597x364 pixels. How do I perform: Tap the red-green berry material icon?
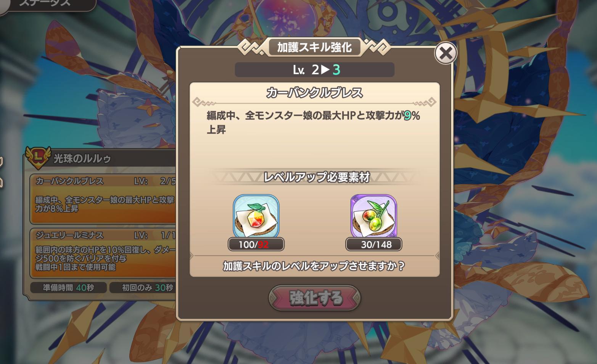(373, 216)
